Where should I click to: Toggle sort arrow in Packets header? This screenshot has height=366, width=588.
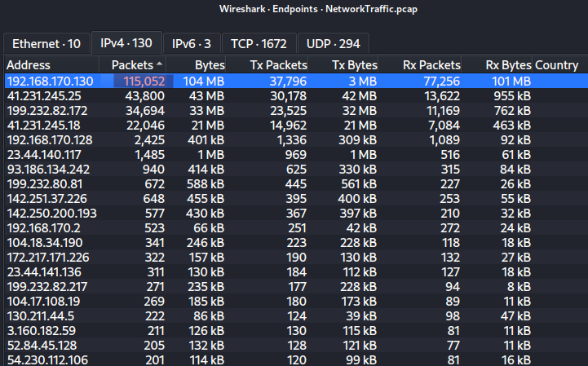pos(160,64)
